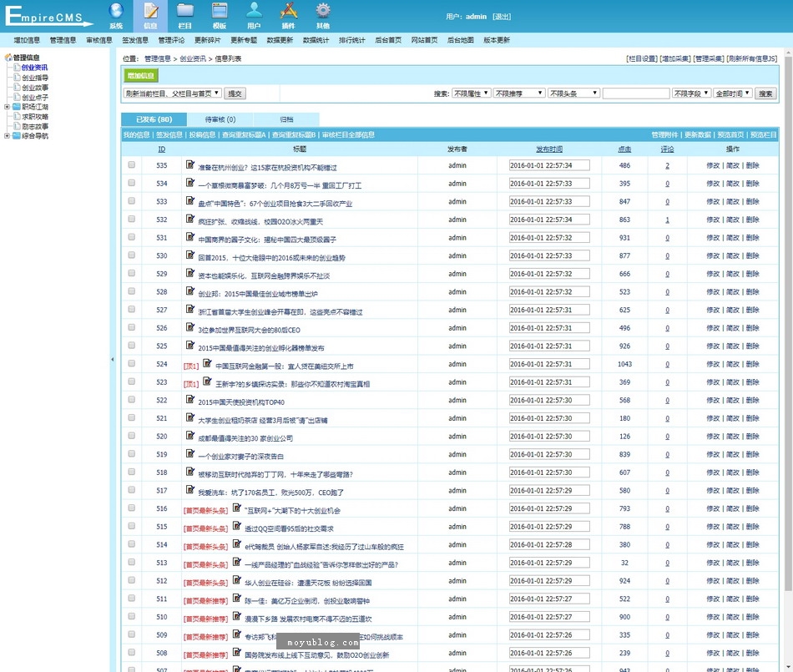Click the home icon beside 管理信息 in sidebar
The width and height of the screenshot is (793, 672).
[8, 58]
